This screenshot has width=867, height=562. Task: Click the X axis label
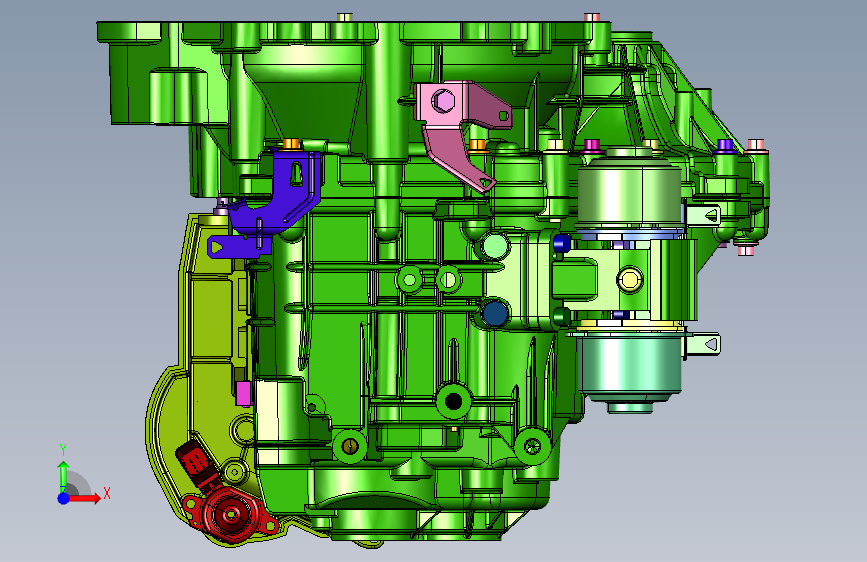click(107, 493)
